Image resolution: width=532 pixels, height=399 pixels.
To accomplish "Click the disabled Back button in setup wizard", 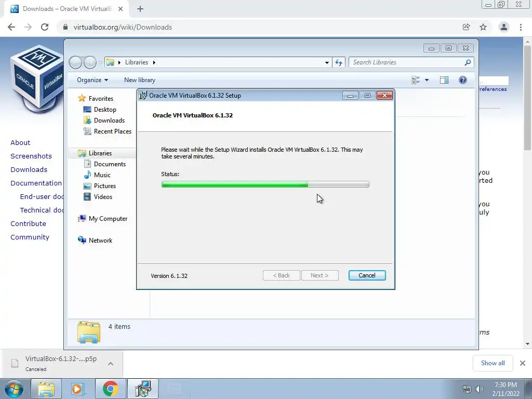I will pyautogui.click(x=281, y=275).
